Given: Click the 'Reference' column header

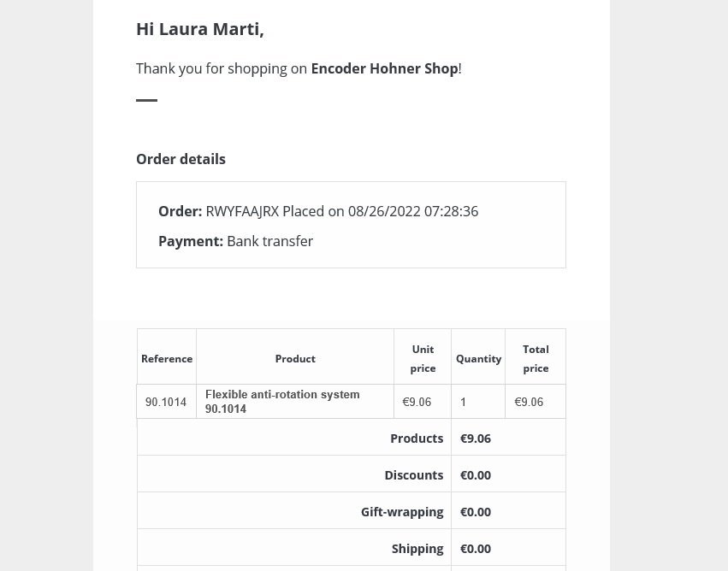Looking at the screenshot, I should click(167, 359).
